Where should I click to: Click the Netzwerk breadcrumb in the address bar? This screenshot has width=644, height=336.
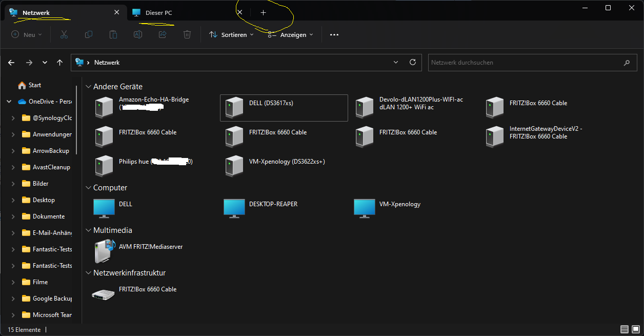(x=107, y=63)
